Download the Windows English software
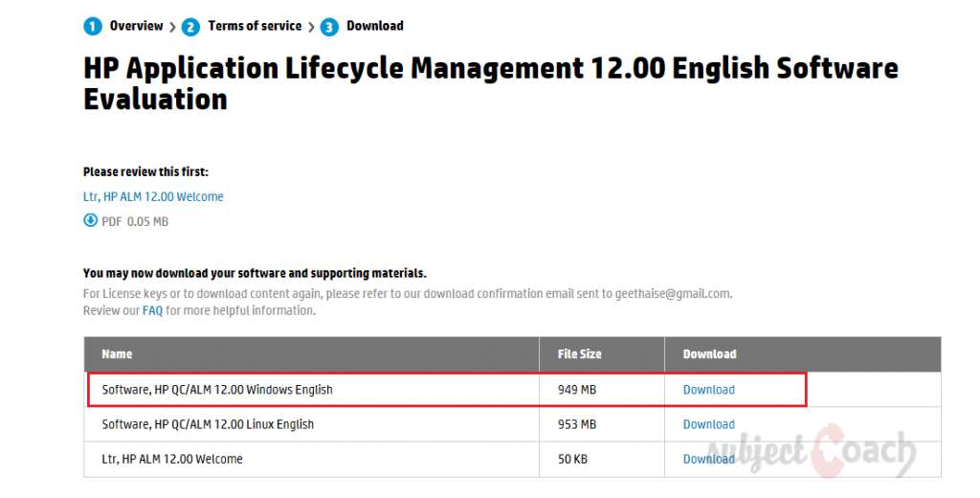This screenshot has height=498, width=980. tap(708, 390)
